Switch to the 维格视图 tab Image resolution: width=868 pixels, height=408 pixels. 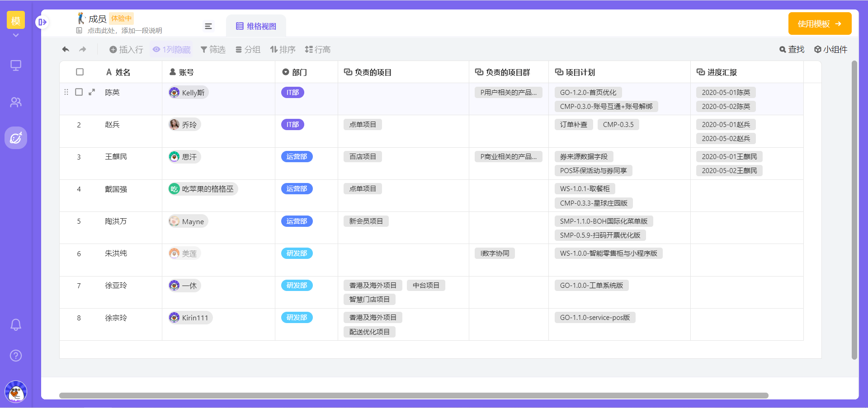click(256, 26)
